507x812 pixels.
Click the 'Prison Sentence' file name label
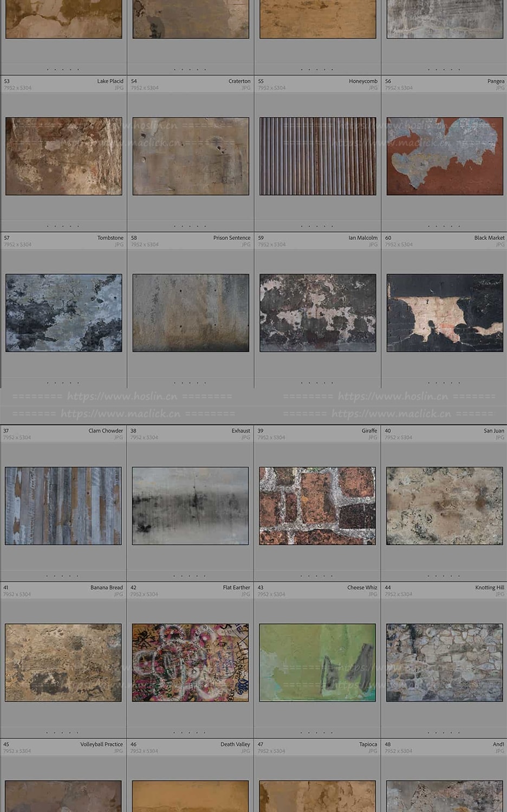click(232, 238)
